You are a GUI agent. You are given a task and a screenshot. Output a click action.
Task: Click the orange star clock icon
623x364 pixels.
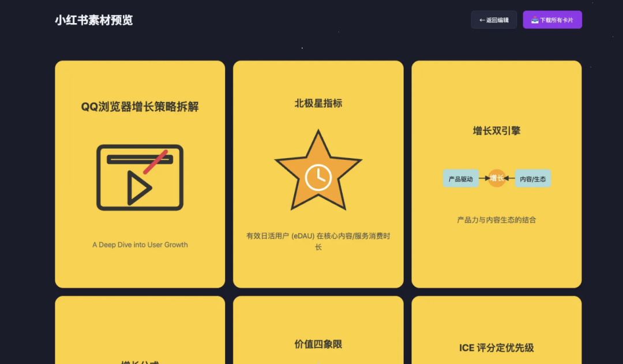pyautogui.click(x=318, y=170)
